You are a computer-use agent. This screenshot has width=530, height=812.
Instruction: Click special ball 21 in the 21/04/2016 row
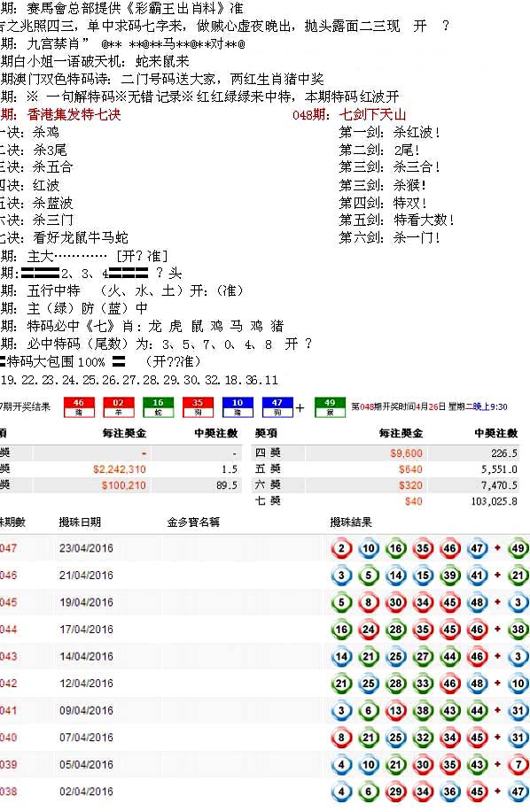click(518, 576)
